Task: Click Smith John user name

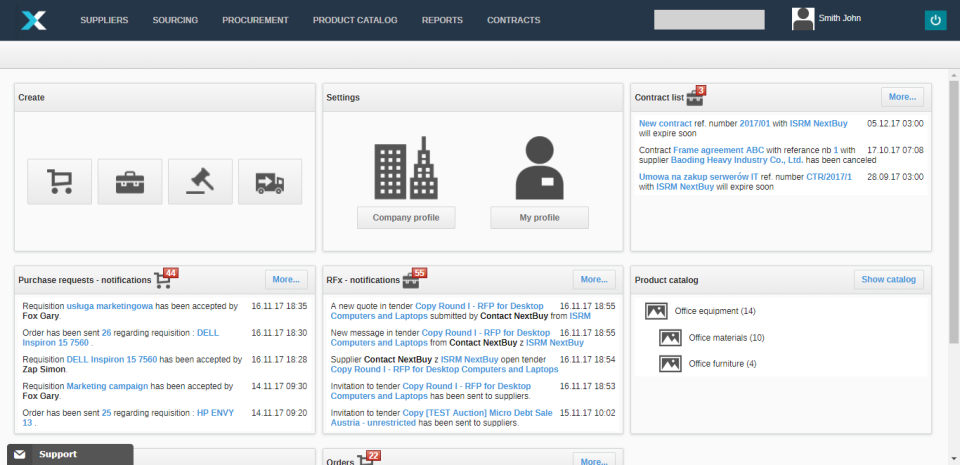Action: [839, 18]
